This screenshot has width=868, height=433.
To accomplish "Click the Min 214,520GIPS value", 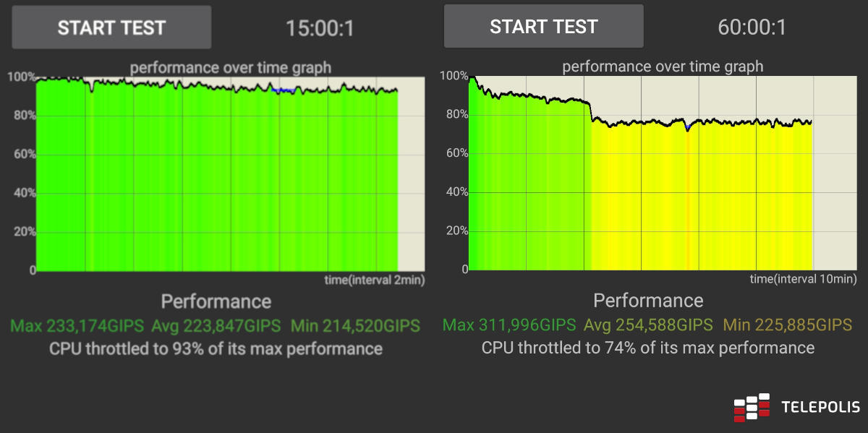I will (355, 326).
